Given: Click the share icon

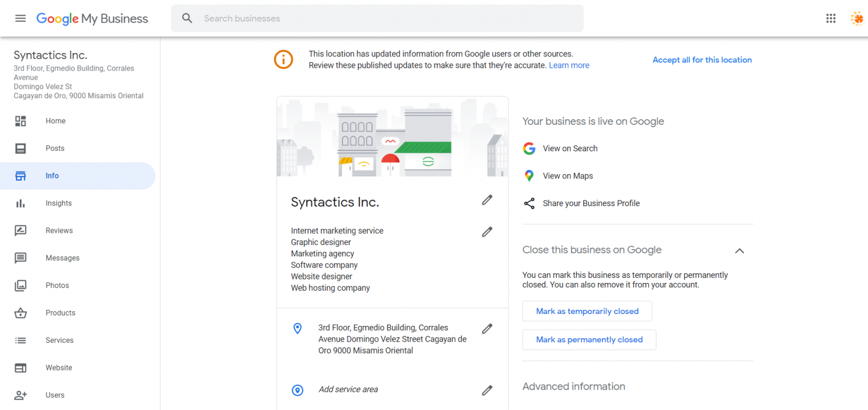Looking at the screenshot, I should coord(529,203).
